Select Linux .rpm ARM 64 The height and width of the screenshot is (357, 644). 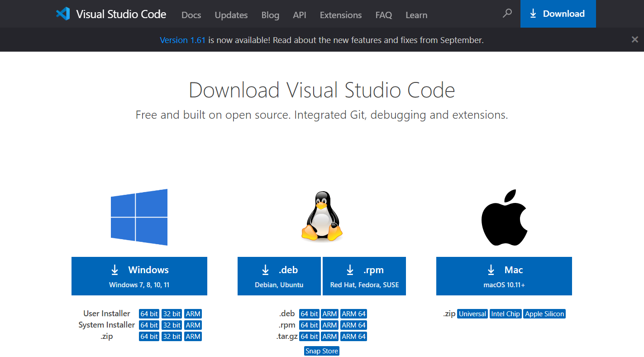coord(353,325)
